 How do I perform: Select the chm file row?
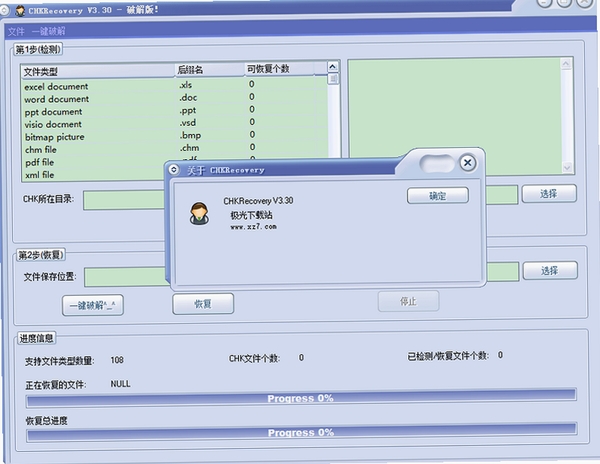[174, 149]
